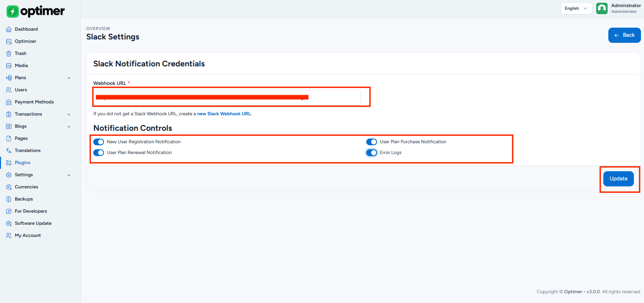
Task: Click the Pages document icon
Action: [x=9, y=139]
